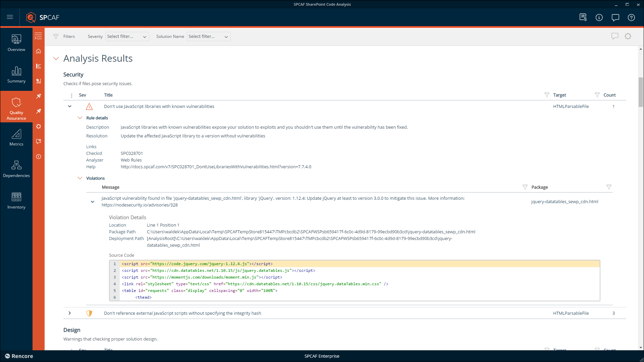Click the nodesecurity.io advisory link
This screenshot has width=644, height=362.
(x=139, y=205)
